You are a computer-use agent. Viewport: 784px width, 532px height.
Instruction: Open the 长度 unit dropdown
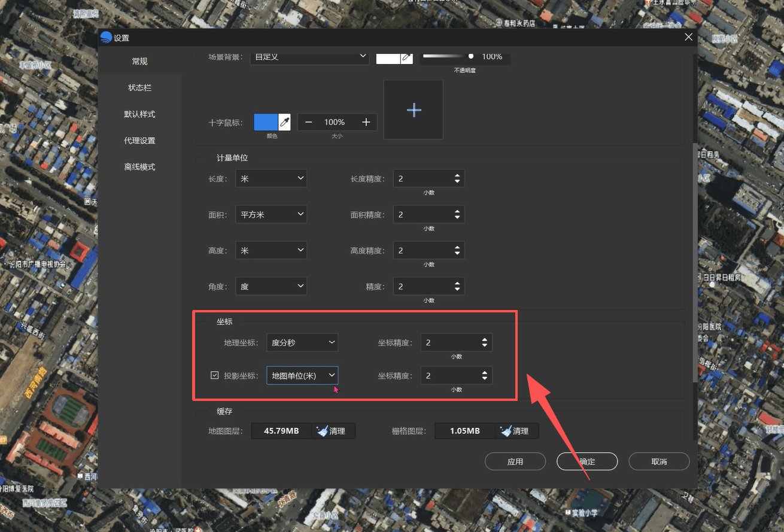[x=271, y=178]
